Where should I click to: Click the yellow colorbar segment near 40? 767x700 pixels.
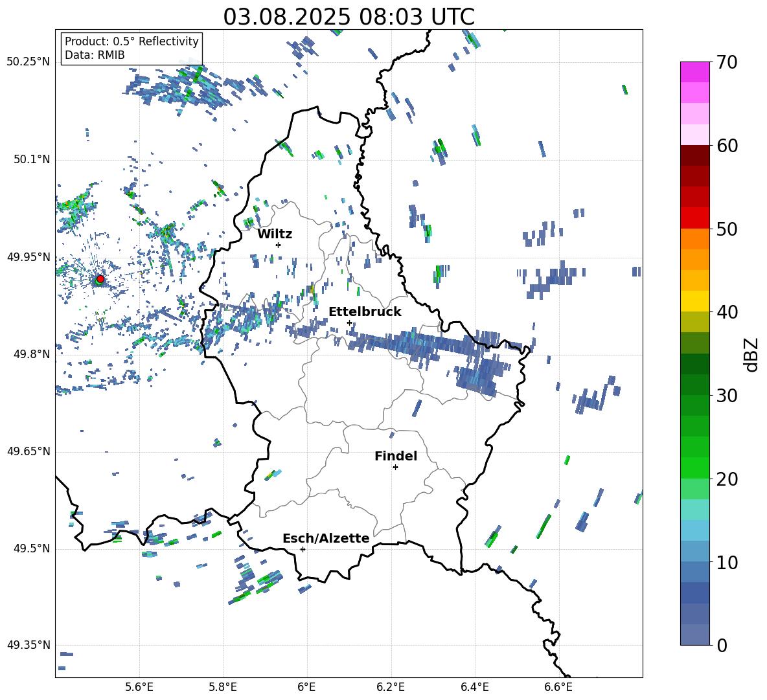(695, 301)
